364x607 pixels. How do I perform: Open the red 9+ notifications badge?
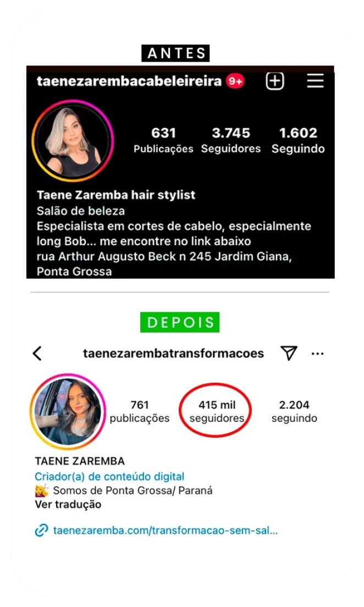[235, 81]
